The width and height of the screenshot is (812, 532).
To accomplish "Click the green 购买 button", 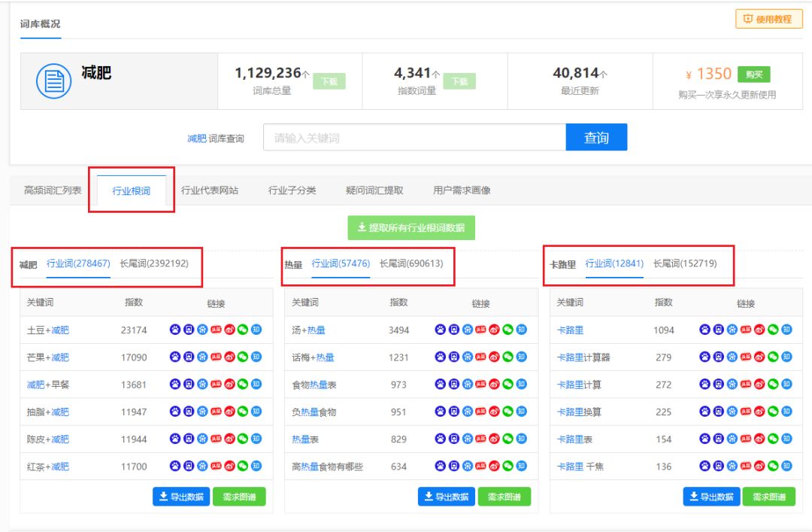I will [754, 74].
